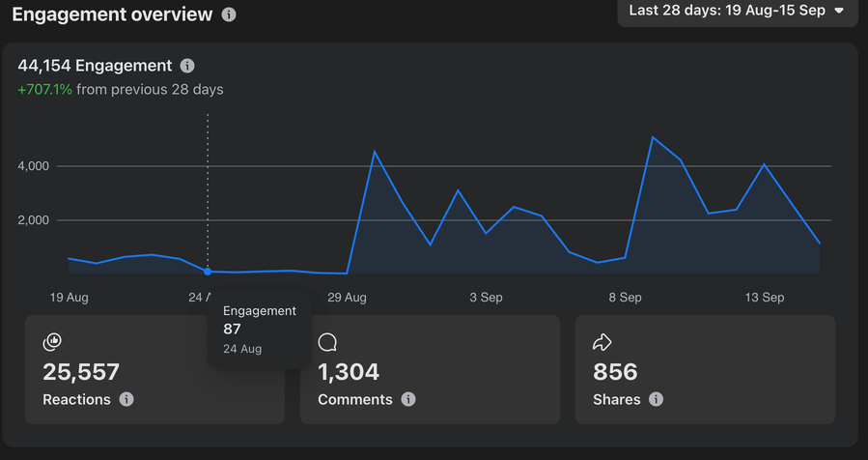Click the 19 Aug axis label

click(x=70, y=298)
